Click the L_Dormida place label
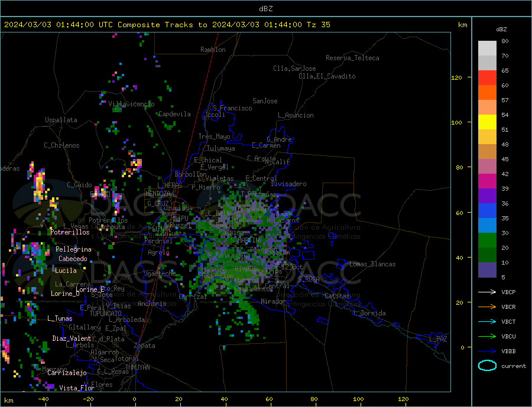532x407 pixels. (369, 313)
